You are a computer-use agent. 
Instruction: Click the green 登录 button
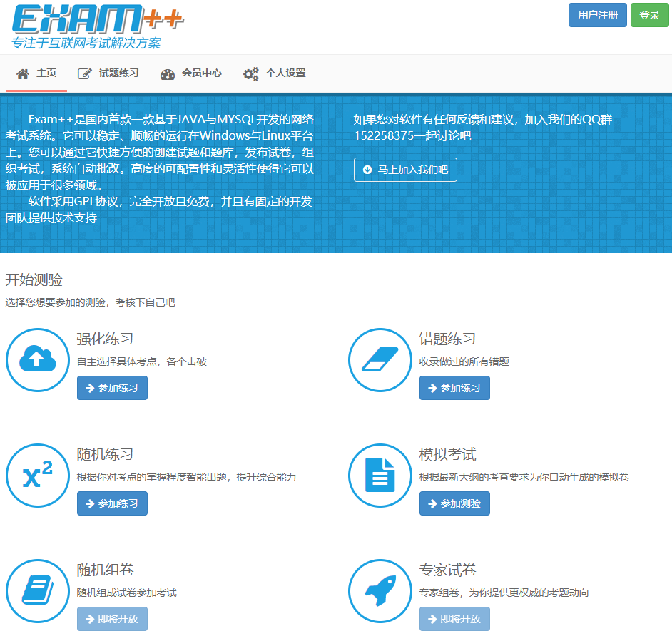(649, 15)
